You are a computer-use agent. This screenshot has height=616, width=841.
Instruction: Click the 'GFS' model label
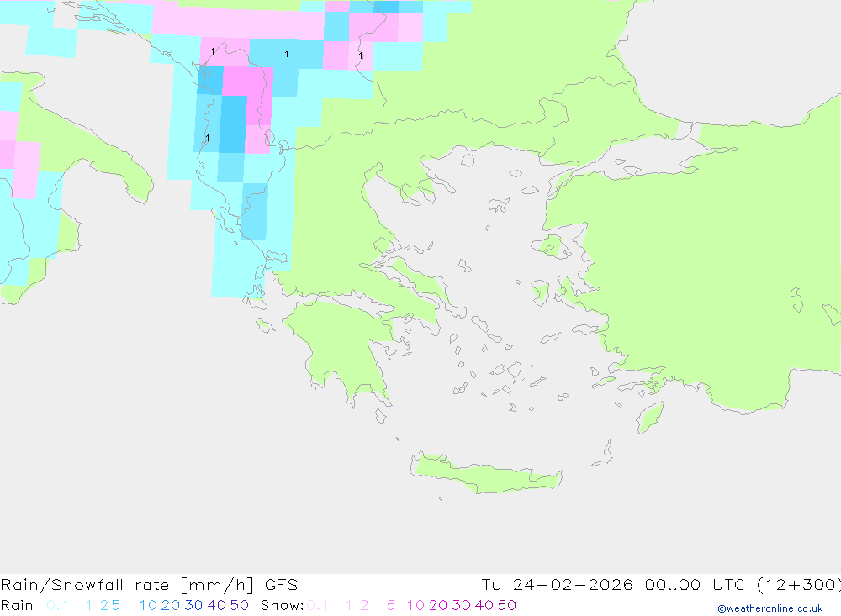click(x=281, y=585)
